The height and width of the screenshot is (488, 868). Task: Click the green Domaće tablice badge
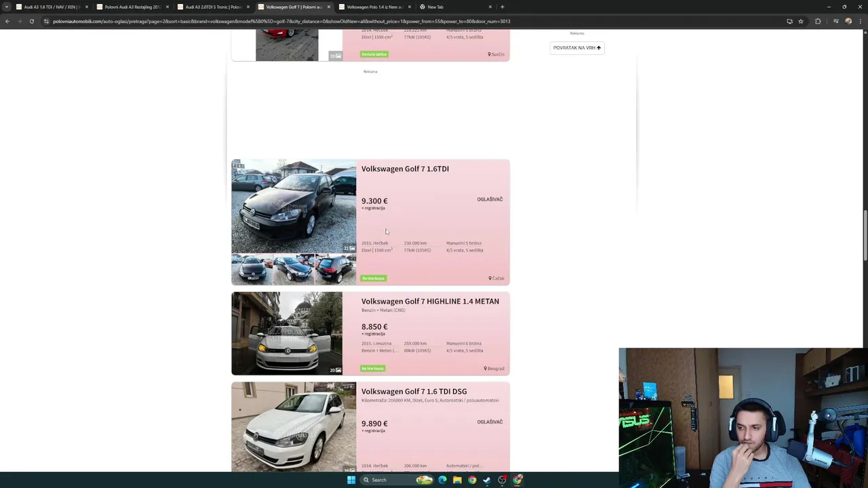pos(374,54)
